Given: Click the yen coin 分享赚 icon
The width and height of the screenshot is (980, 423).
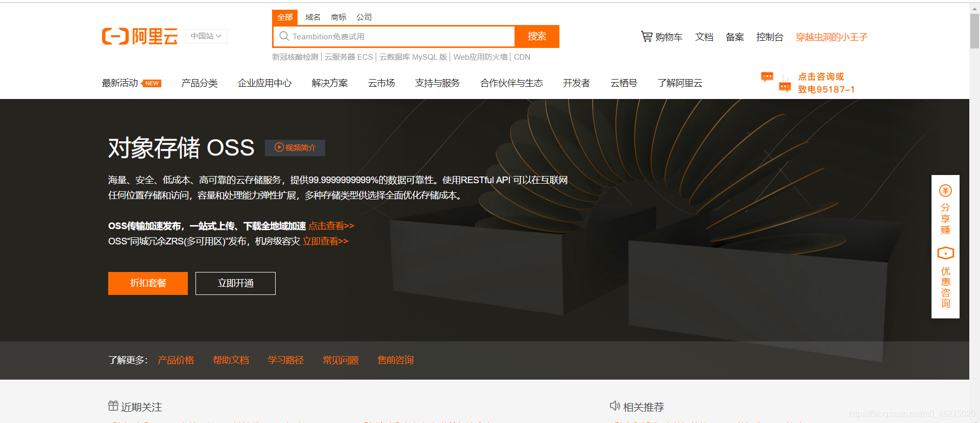Looking at the screenshot, I should pos(945,191).
